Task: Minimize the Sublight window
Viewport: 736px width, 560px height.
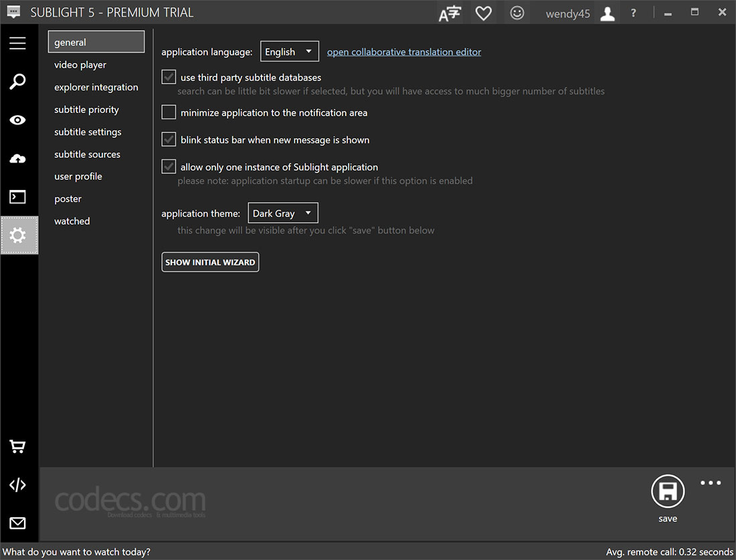Action: pos(668,13)
